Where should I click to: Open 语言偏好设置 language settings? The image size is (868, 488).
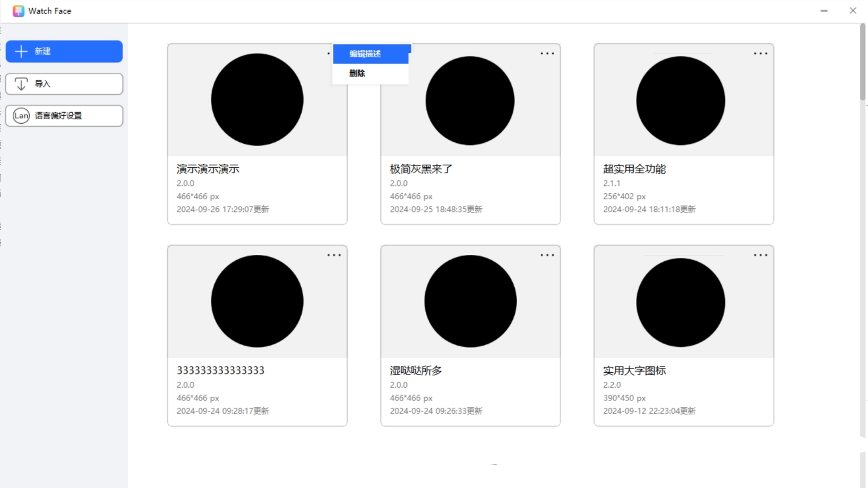point(64,116)
